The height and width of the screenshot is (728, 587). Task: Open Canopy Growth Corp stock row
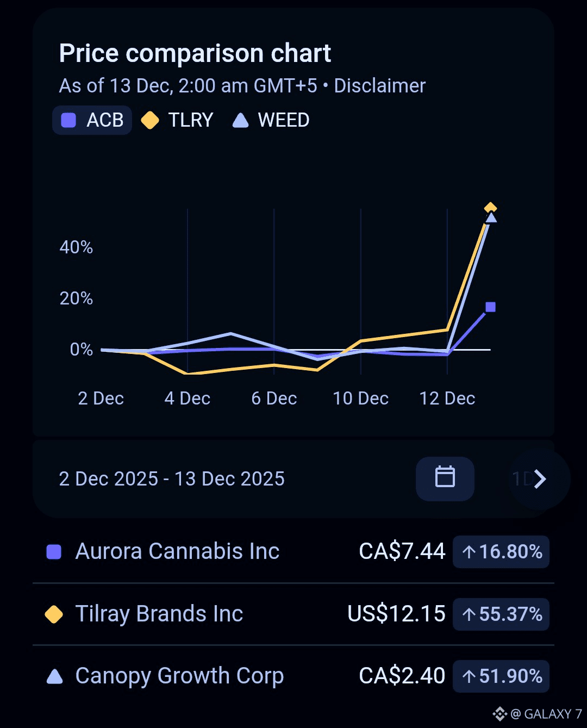(179, 676)
